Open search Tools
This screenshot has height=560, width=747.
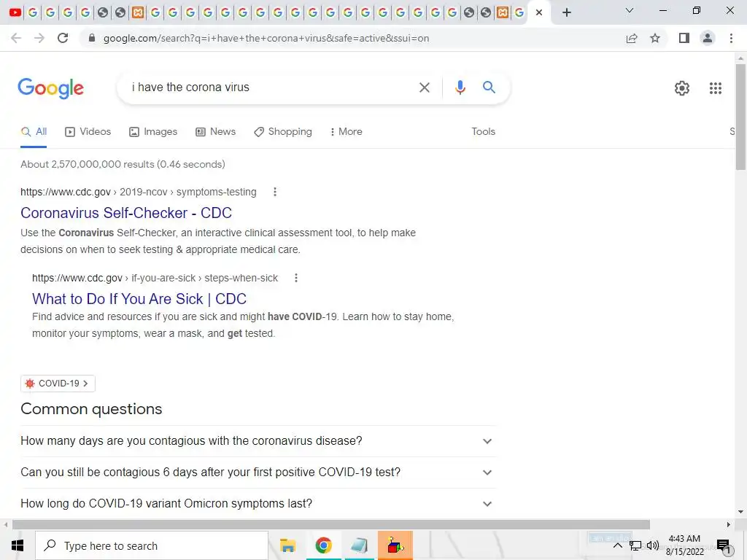(483, 132)
